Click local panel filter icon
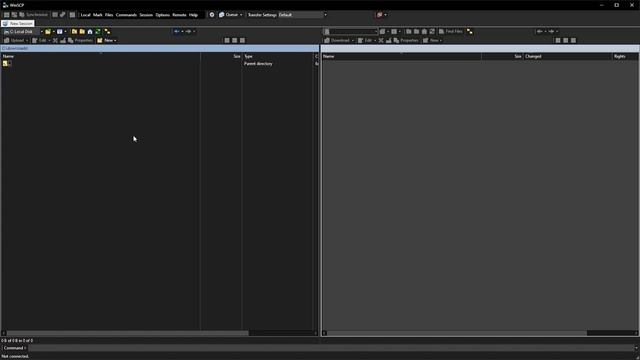This screenshot has height=360, width=640. [60, 31]
